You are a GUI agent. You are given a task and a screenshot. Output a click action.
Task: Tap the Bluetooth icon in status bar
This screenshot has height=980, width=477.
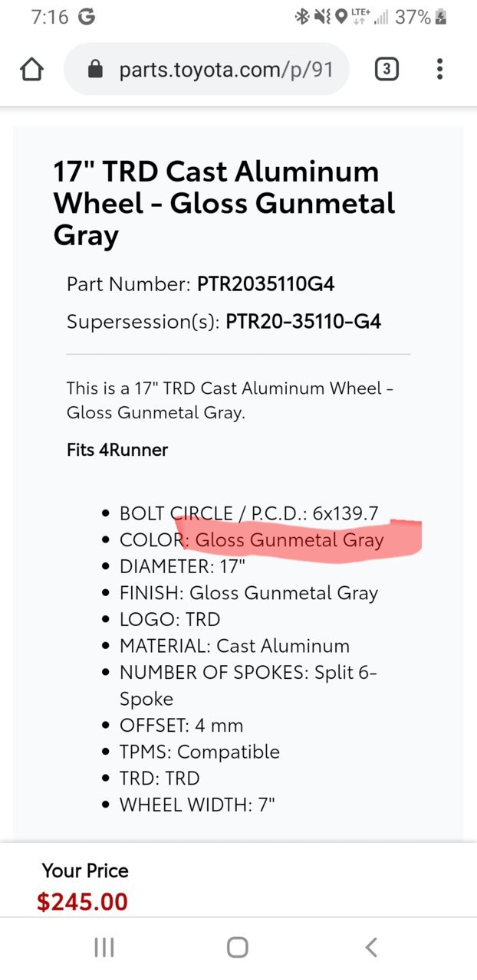point(301,17)
